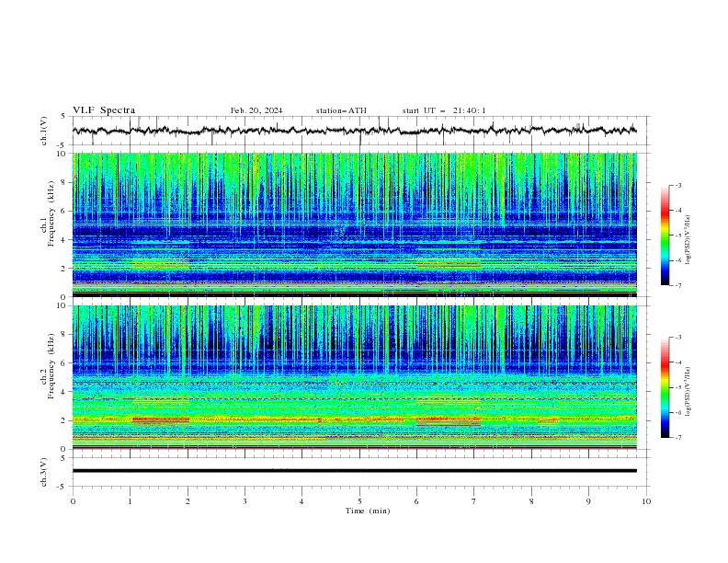The image size is (728, 563).
Task: Click the 'station=ATH' label
Action: (341, 110)
